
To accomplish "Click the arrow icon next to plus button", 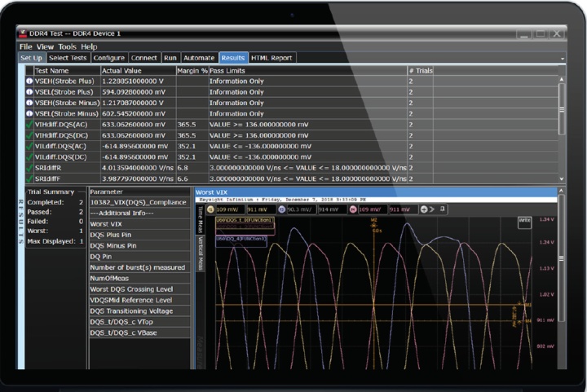I will tap(431, 209).
